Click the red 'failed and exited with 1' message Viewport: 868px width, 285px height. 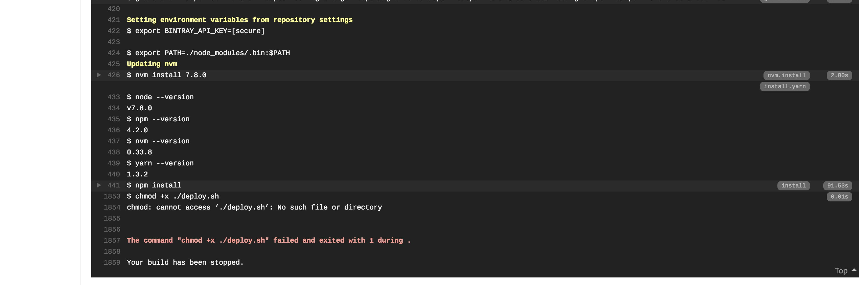(269, 241)
